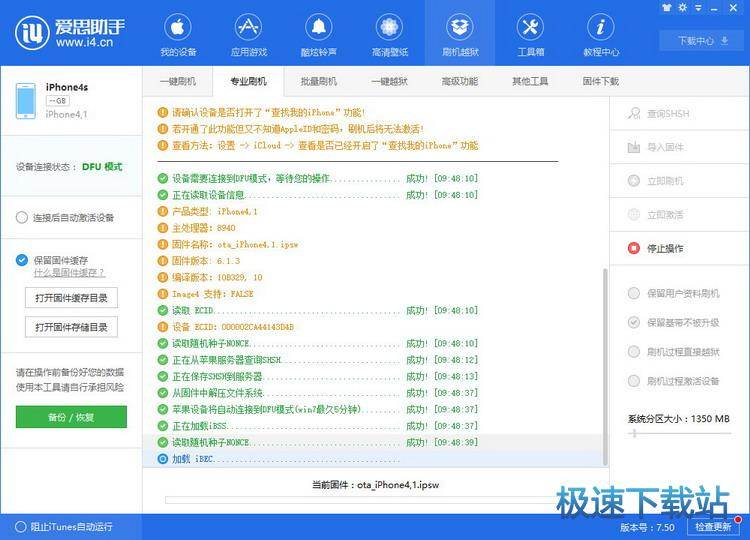
Task: Click 打开固件缓存目录 button
Action: click(x=71, y=298)
